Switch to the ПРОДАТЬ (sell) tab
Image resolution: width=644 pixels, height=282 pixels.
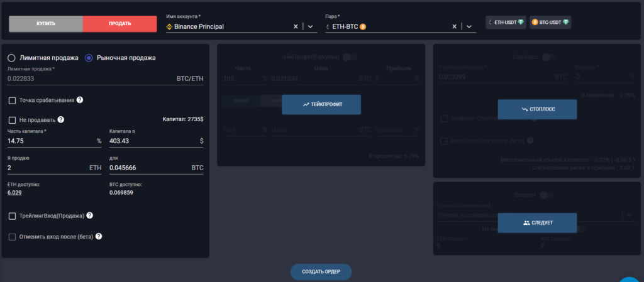point(119,24)
